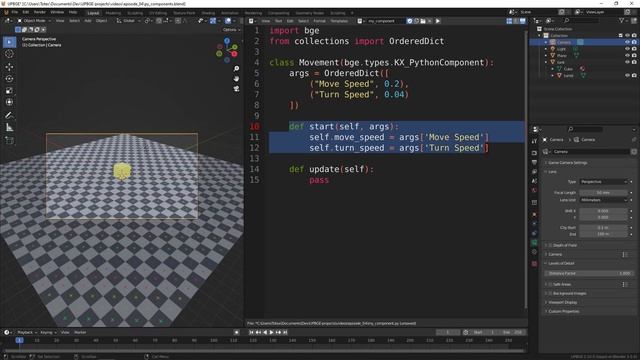
Task: Expand tank object in outliner
Action: [x=546, y=62]
